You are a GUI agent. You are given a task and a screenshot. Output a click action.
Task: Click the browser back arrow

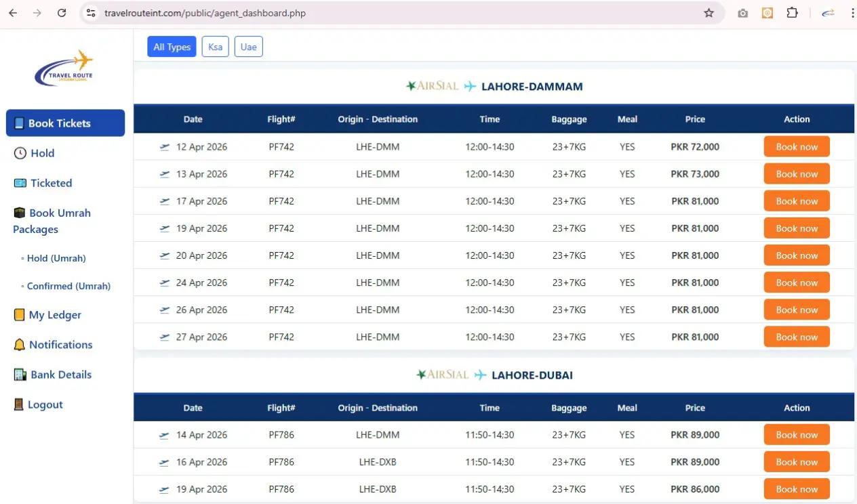tap(13, 13)
